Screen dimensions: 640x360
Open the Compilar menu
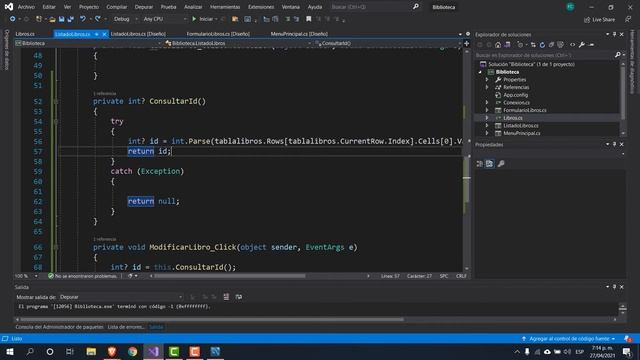pos(117,7)
